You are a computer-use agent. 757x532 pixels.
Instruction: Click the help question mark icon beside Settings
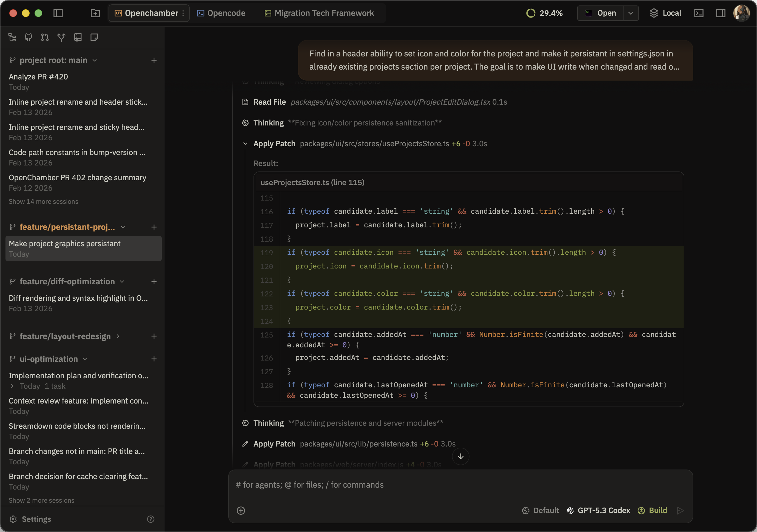[x=151, y=519]
